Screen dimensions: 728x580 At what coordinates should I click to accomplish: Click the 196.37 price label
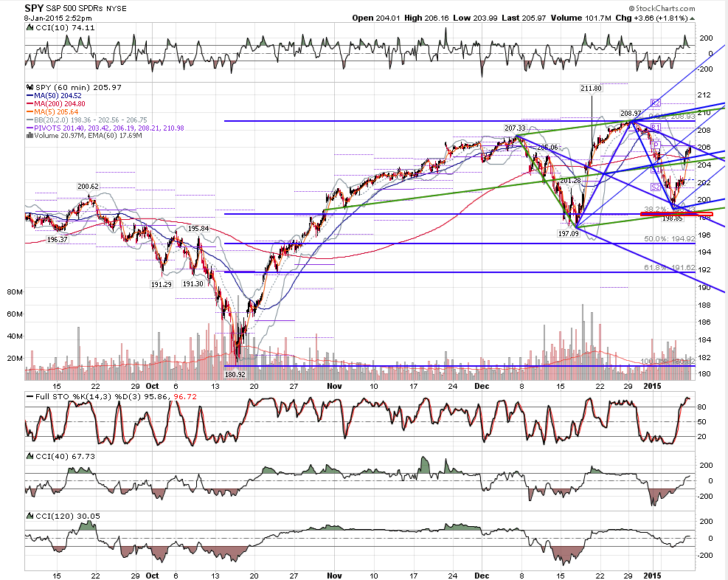(x=57, y=240)
